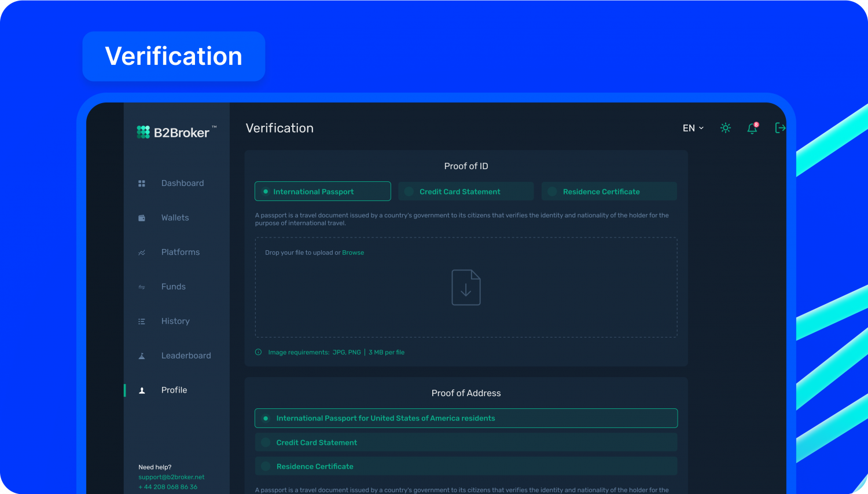
Task: Expand the language selector chevron
Action: tap(701, 128)
